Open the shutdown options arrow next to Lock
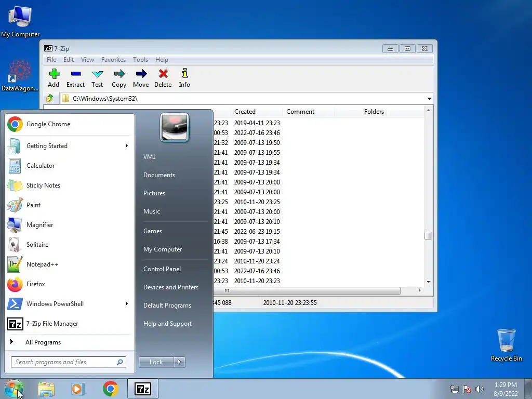The width and height of the screenshot is (532, 399). (179, 362)
